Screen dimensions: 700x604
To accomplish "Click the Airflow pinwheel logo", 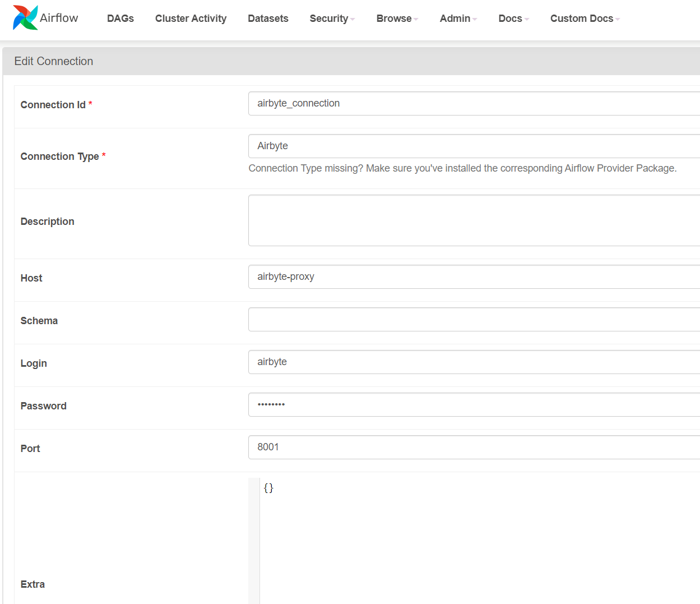I will click(x=25, y=18).
